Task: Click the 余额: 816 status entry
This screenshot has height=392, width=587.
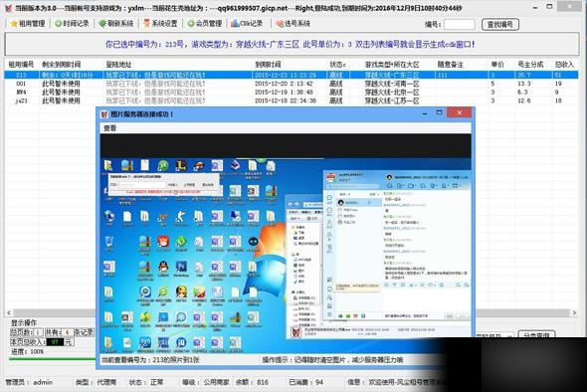Action: [252, 382]
